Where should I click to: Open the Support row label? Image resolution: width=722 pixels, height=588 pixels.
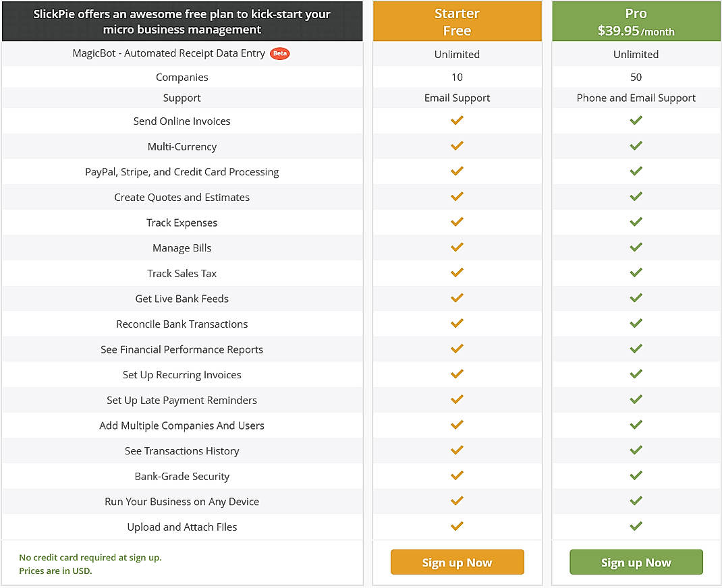(x=182, y=98)
